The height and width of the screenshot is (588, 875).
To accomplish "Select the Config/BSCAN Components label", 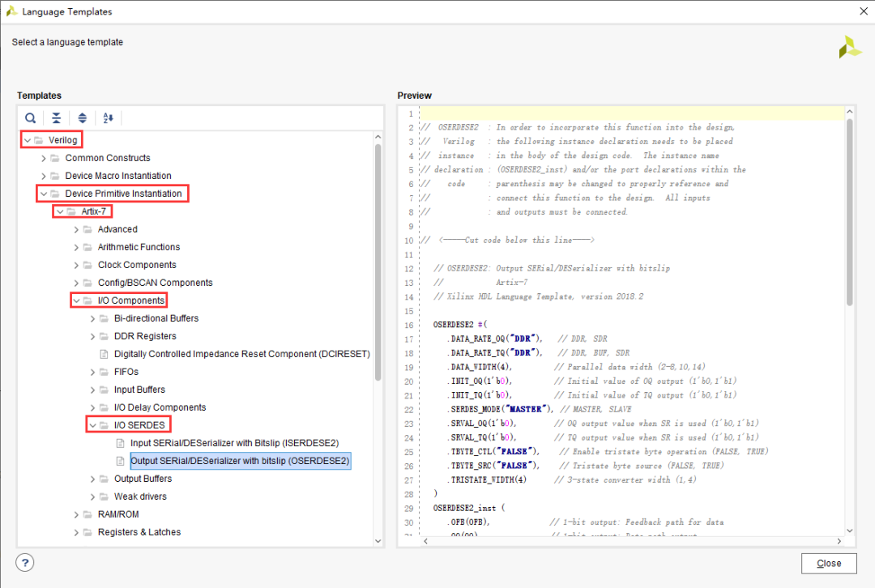I will tap(155, 283).
